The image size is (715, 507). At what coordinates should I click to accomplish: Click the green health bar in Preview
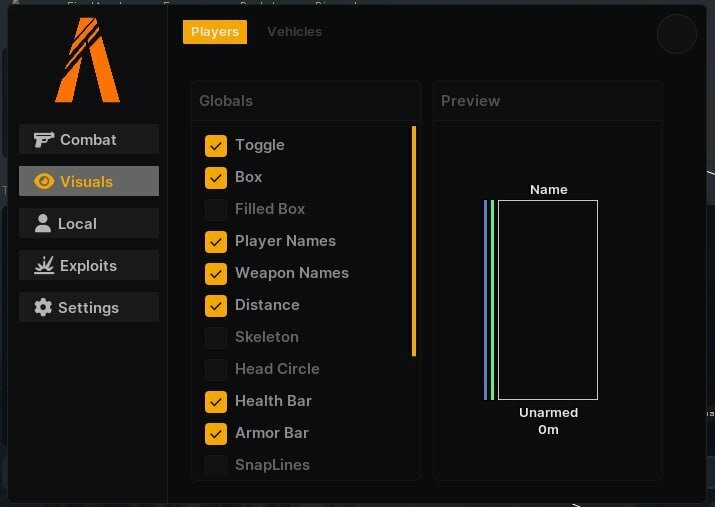pyautogui.click(x=492, y=300)
